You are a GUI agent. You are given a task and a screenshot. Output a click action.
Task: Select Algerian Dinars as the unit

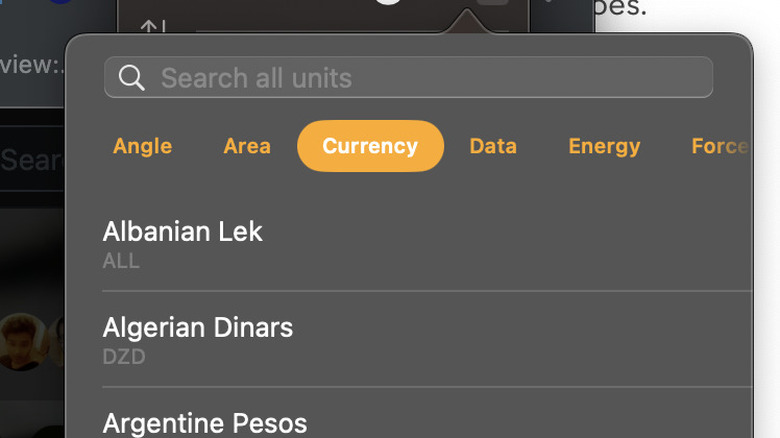coord(198,328)
